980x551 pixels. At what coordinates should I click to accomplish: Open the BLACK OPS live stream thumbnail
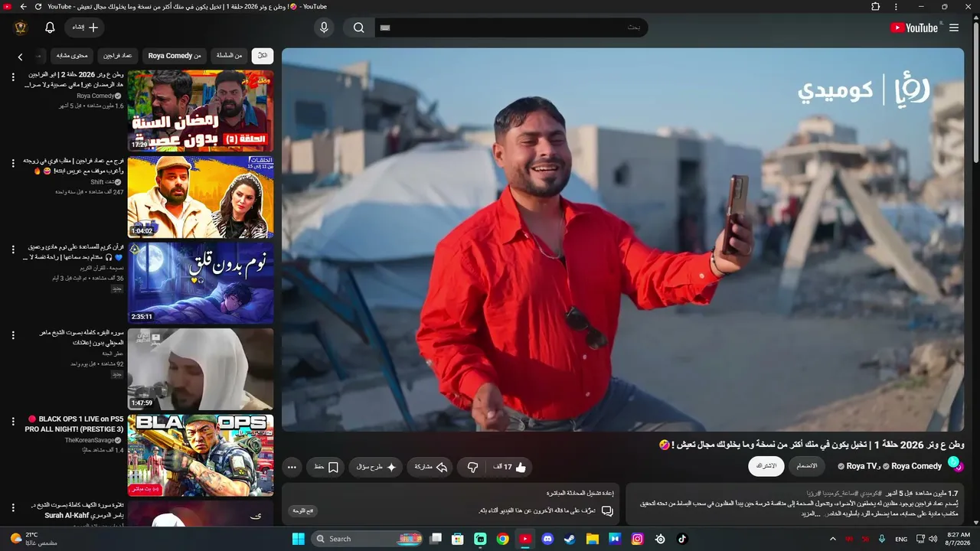click(x=201, y=455)
